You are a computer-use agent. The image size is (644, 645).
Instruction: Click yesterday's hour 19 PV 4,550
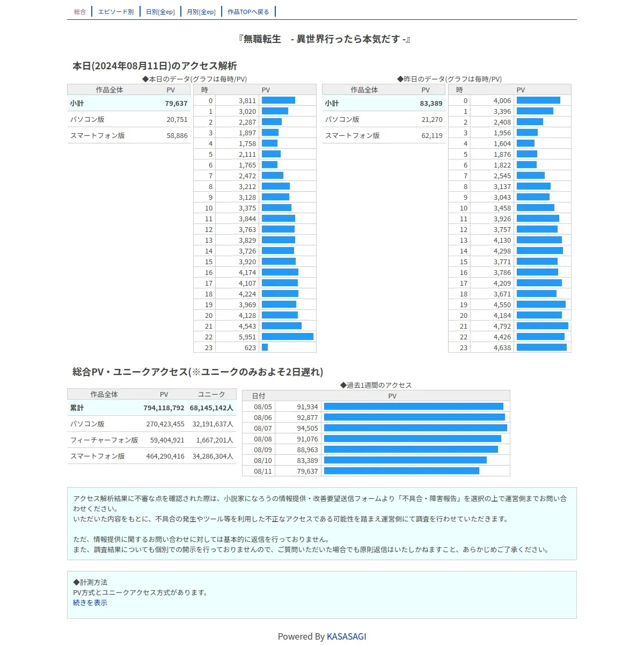click(x=502, y=305)
